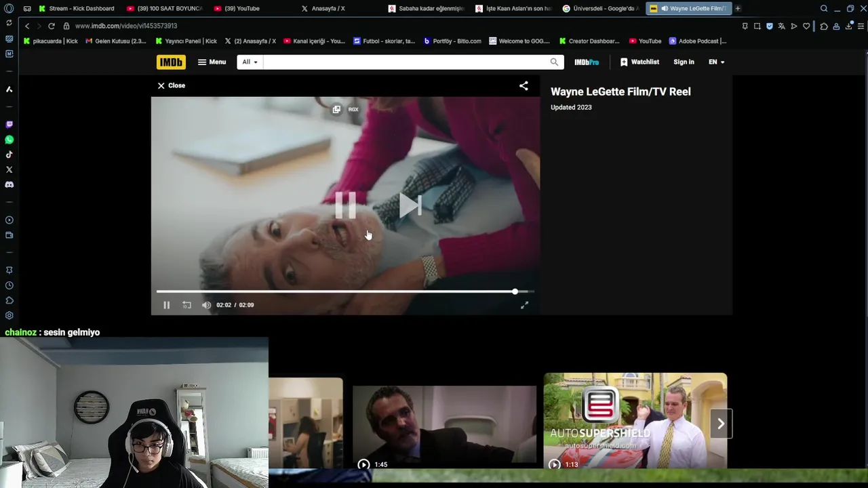Click the IMDb logo

click(x=171, y=62)
